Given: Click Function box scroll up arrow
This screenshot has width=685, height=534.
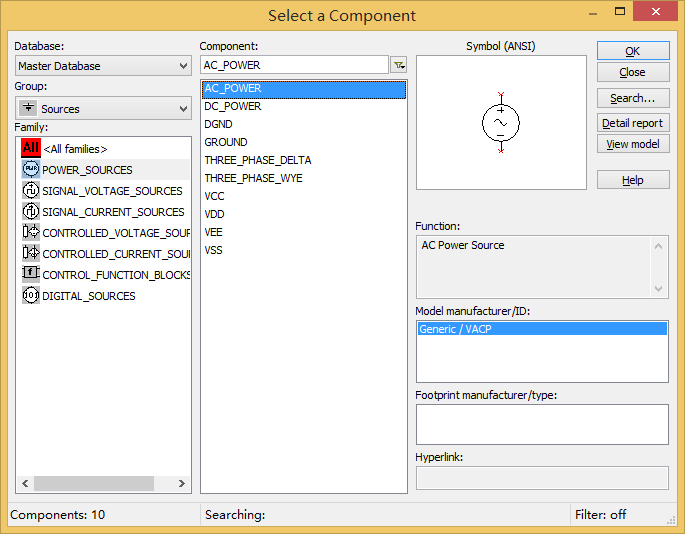Looking at the screenshot, I should coord(658,246).
